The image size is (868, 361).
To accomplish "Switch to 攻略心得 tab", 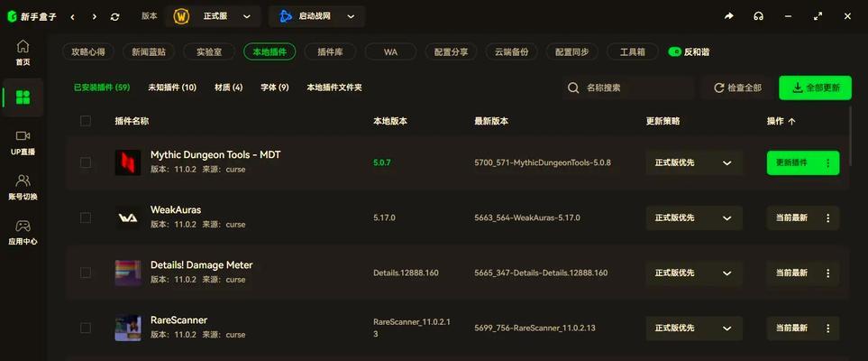I will pyautogui.click(x=88, y=52).
